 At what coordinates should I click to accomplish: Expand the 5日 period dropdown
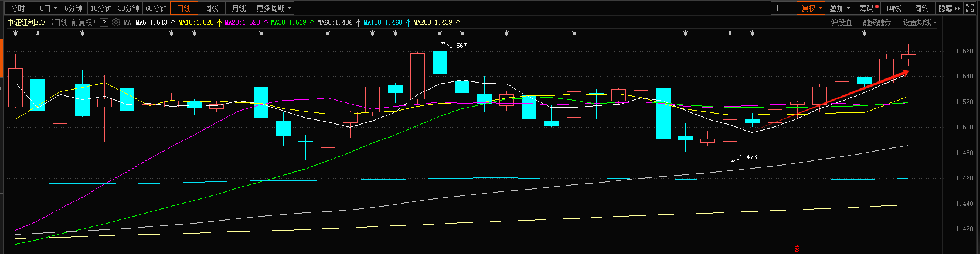click(48, 8)
